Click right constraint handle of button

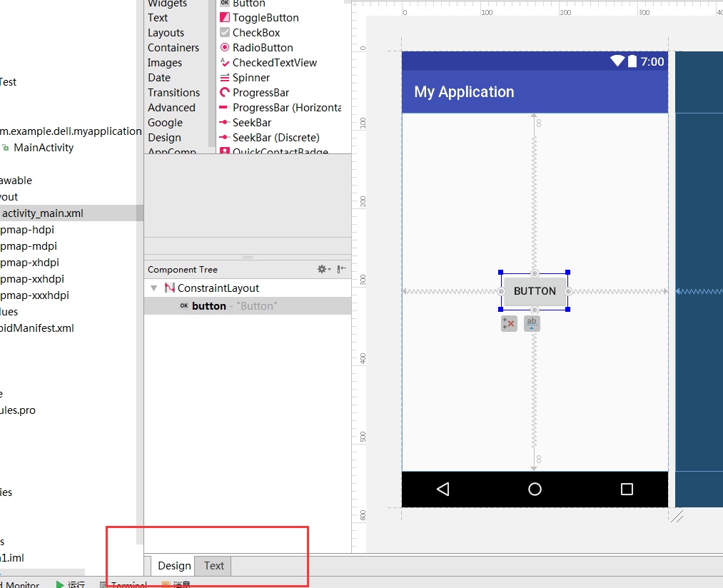coord(569,291)
